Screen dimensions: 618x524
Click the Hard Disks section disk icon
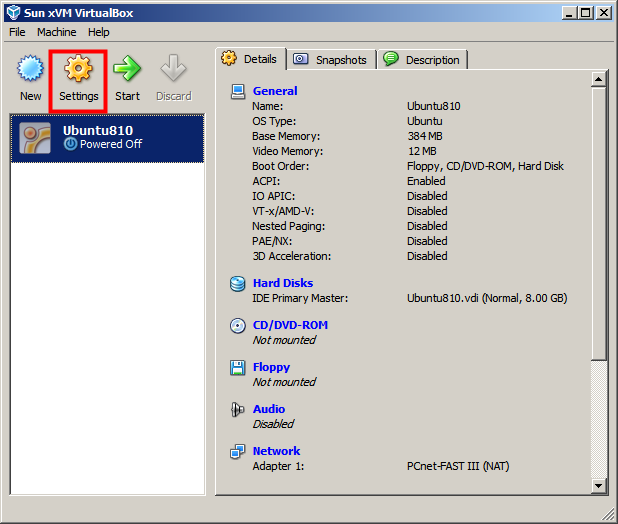(x=238, y=284)
